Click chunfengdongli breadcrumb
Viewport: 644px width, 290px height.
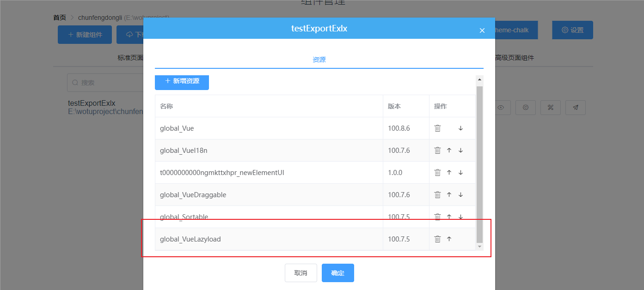100,18
